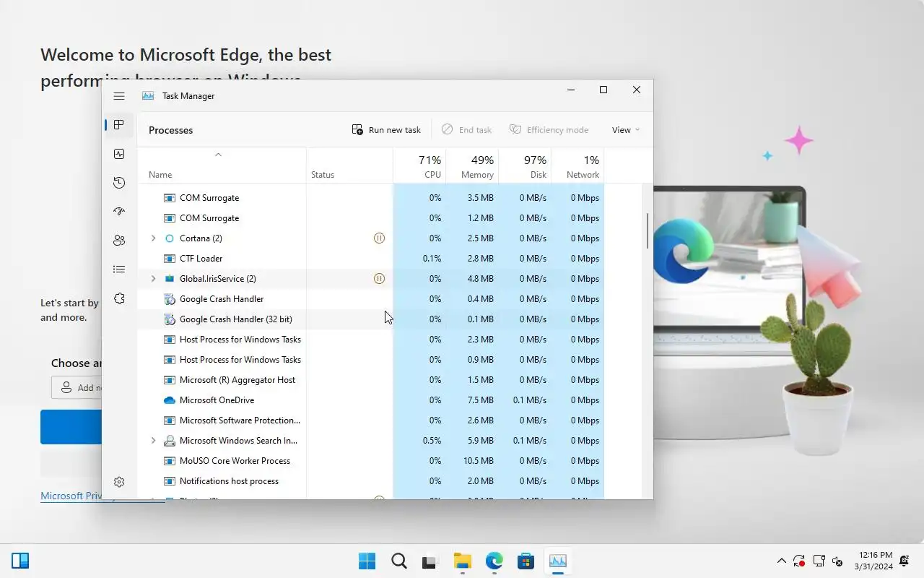Click the Cortana circle icon
Viewport: 924px width, 578px height.
170,238
